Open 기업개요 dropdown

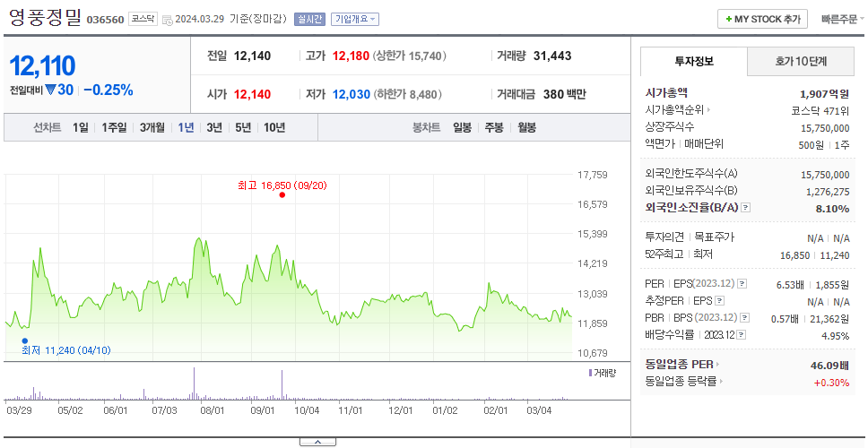pos(355,20)
